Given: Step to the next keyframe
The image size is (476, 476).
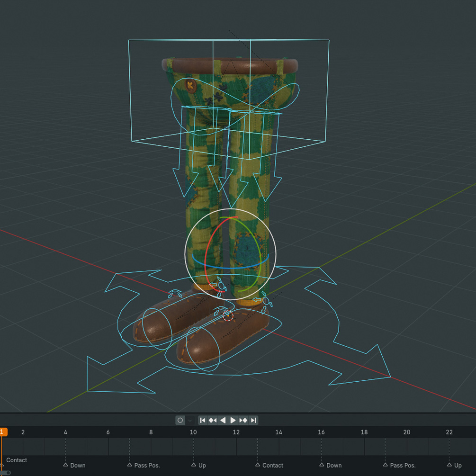Looking at the screenshot, I should point(243,420).
